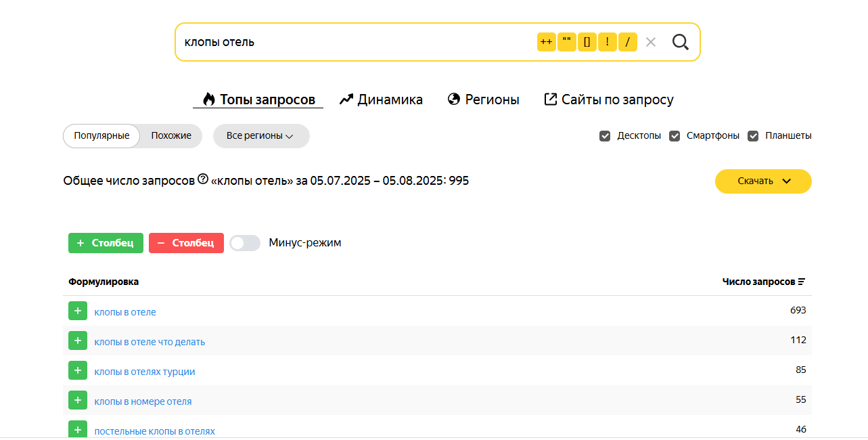Click the count value "693"
The height and width of the screenshot is (440, 868).
pos(798,310)
